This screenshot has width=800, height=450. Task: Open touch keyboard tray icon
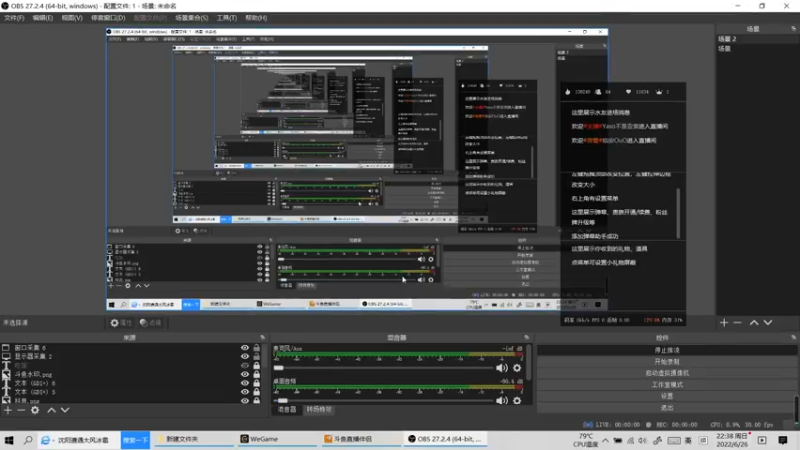[x=673, y=440]
